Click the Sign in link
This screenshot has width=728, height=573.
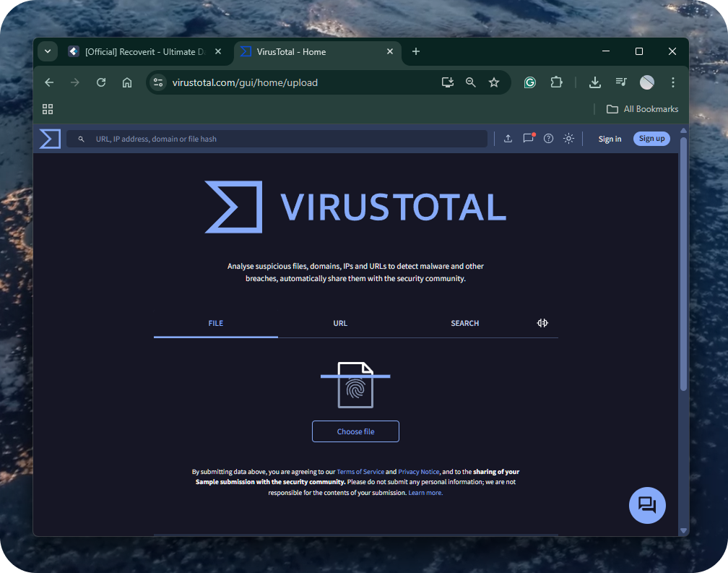click(x=610, y=139)
